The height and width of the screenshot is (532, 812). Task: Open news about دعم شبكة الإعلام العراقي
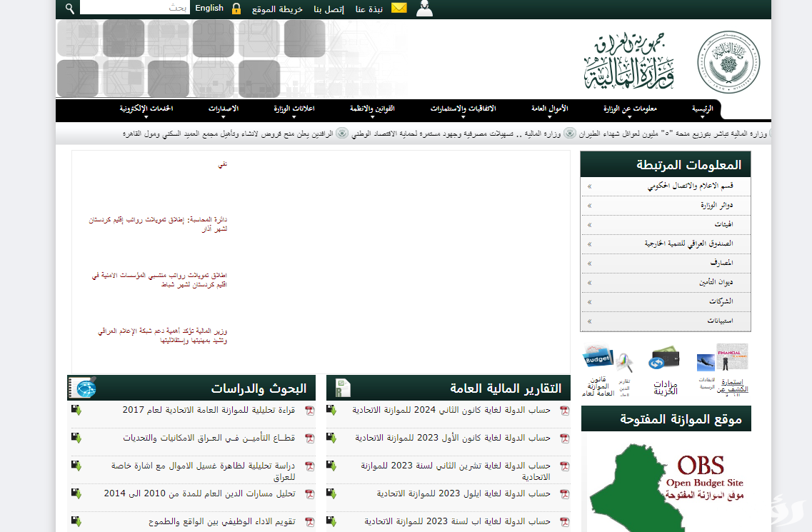click(x=162, y=336)
